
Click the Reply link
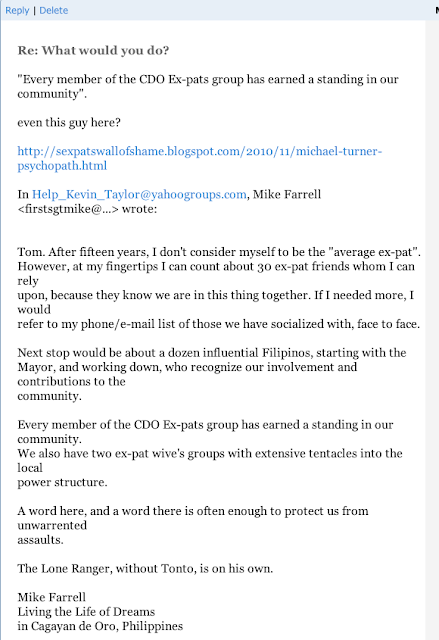coord(17,10)
